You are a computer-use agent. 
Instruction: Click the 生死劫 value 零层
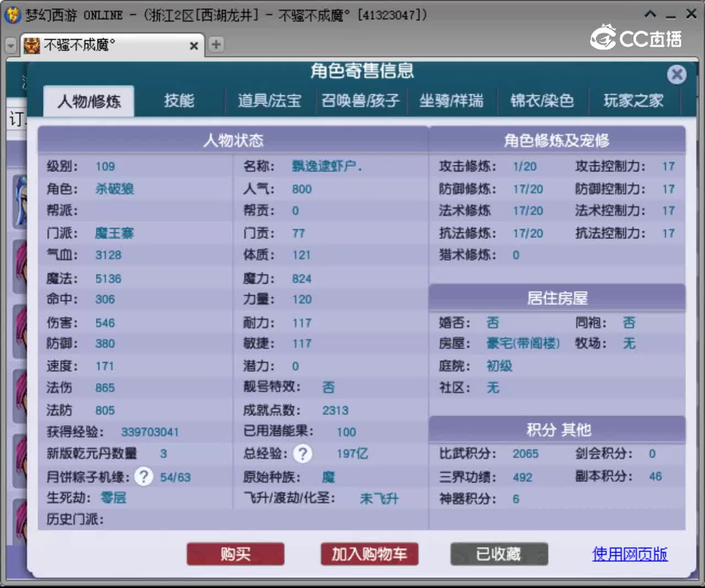[113, 498]
